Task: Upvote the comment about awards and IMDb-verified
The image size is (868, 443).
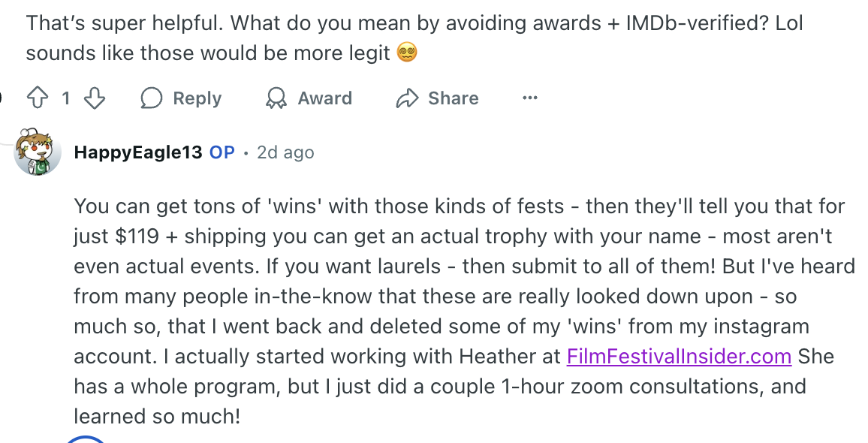Action: coord(37,98)
